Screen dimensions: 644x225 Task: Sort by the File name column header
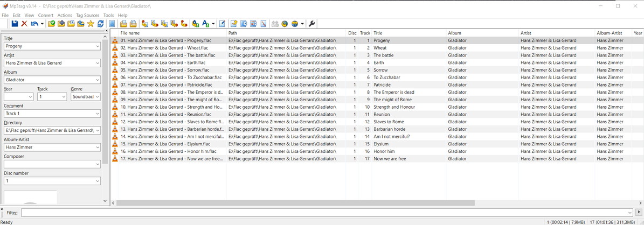(172, 33)
